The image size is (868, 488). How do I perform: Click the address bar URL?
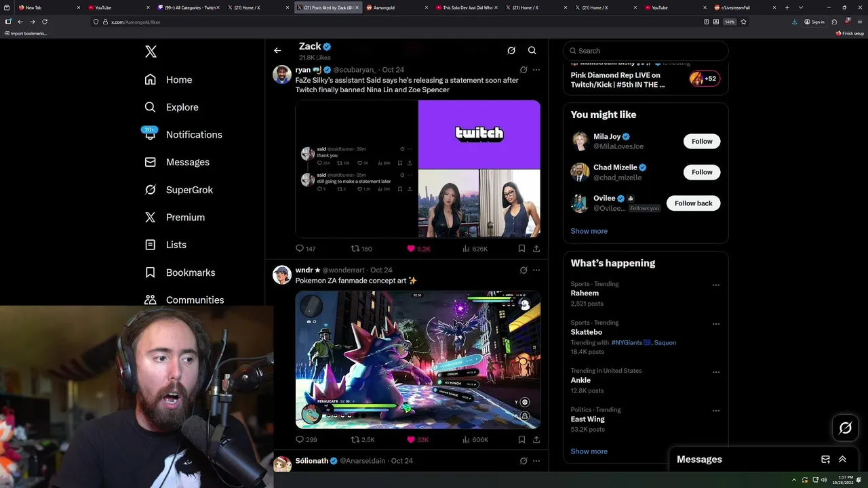pos(136,22)
